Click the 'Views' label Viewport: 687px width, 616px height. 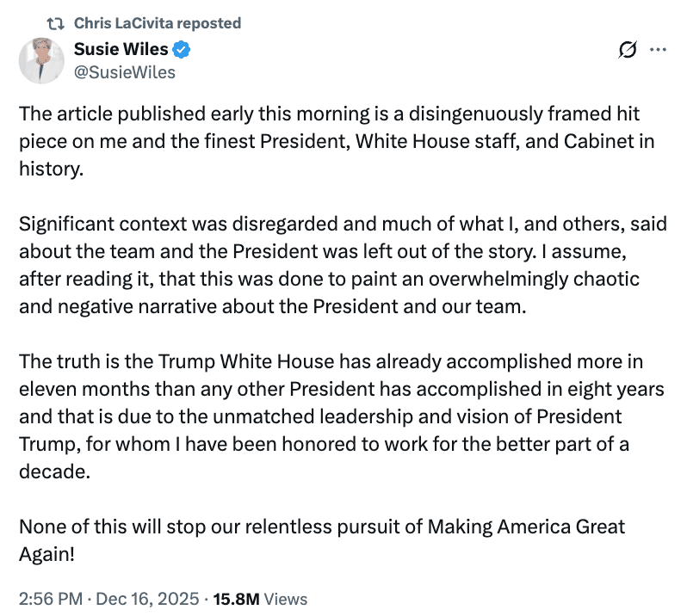[286, 599]
